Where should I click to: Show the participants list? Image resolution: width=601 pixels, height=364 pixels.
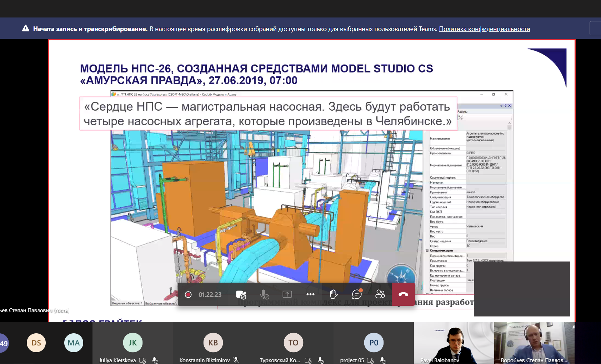point(380,294)
